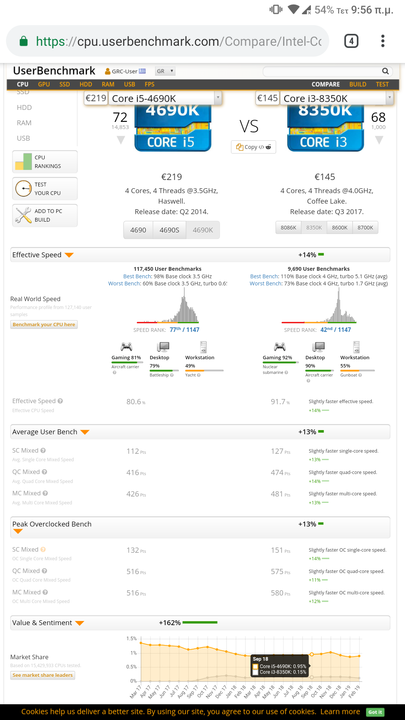The width and height of the screenshot is (405, 720).
Task: Open the i3 Best Bench link
Action: point(264,276)
